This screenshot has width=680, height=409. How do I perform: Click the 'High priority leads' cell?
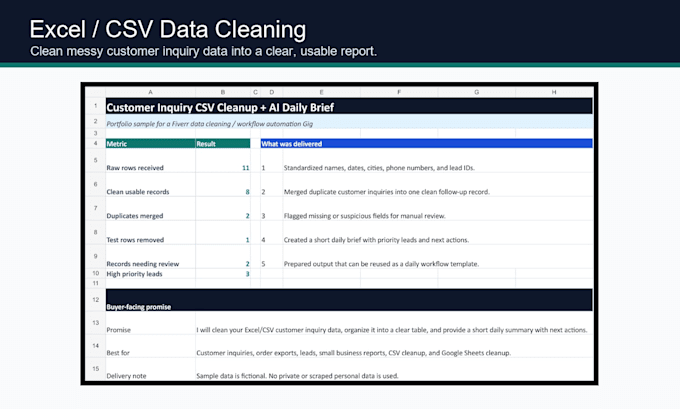click(150, 274)
